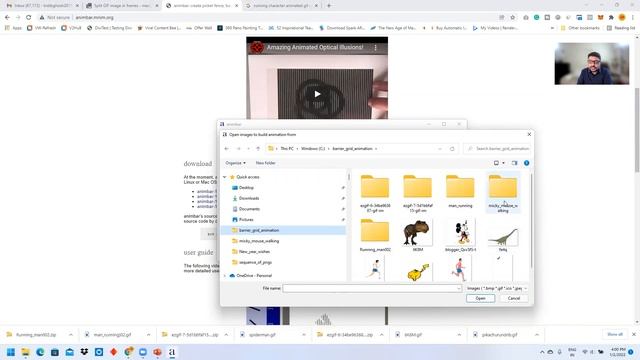640x360 pixels.
Task: Switch to the Inbox mail tab
Action: (x=42, y=6)
